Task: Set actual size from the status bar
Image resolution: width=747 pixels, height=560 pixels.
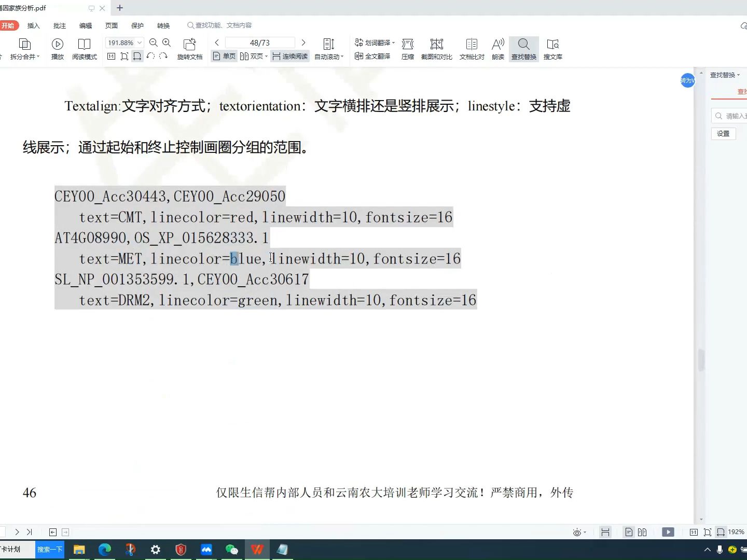Action: coord(694,532)
